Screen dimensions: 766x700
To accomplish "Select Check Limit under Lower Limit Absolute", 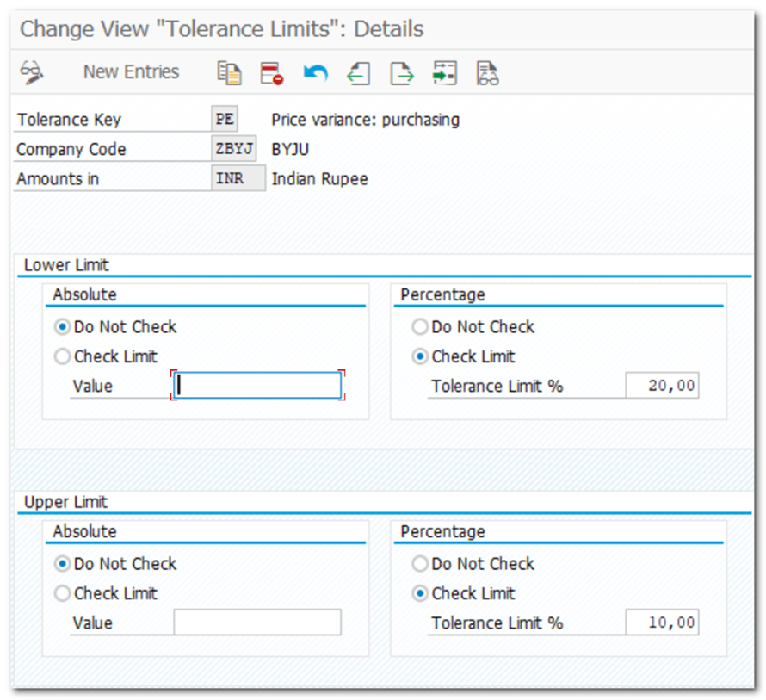I will tap(63, 356).
